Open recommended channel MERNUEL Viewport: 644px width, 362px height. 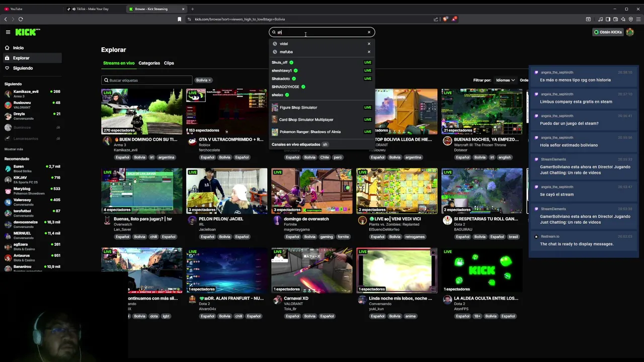[x=32, y=235]
